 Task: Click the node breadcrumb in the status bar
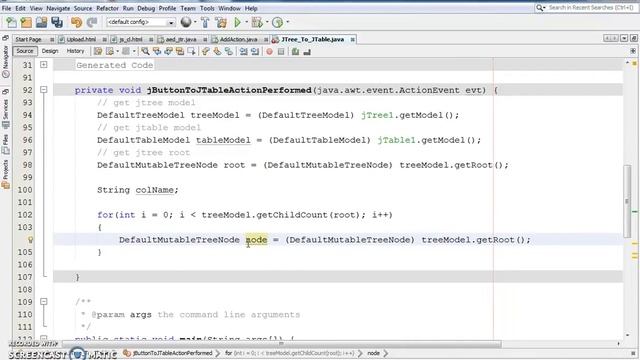(373, 353)
